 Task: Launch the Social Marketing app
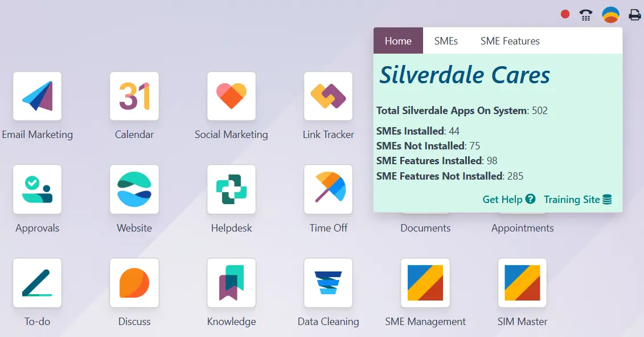[x=231, y=96]
